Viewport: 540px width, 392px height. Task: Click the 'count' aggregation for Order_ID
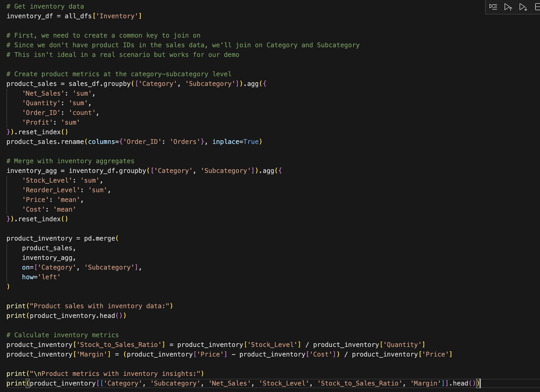pyautogui.click(x=82, y=113)
